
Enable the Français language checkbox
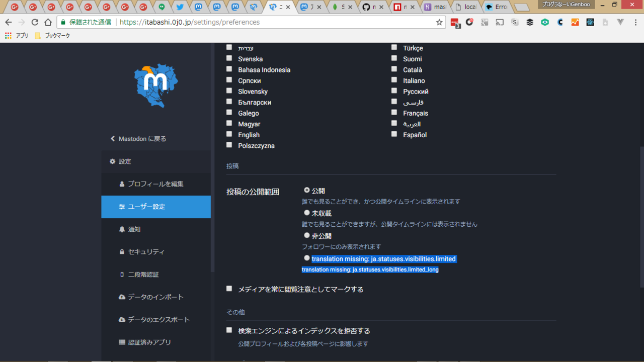click(x=394, y=113)
